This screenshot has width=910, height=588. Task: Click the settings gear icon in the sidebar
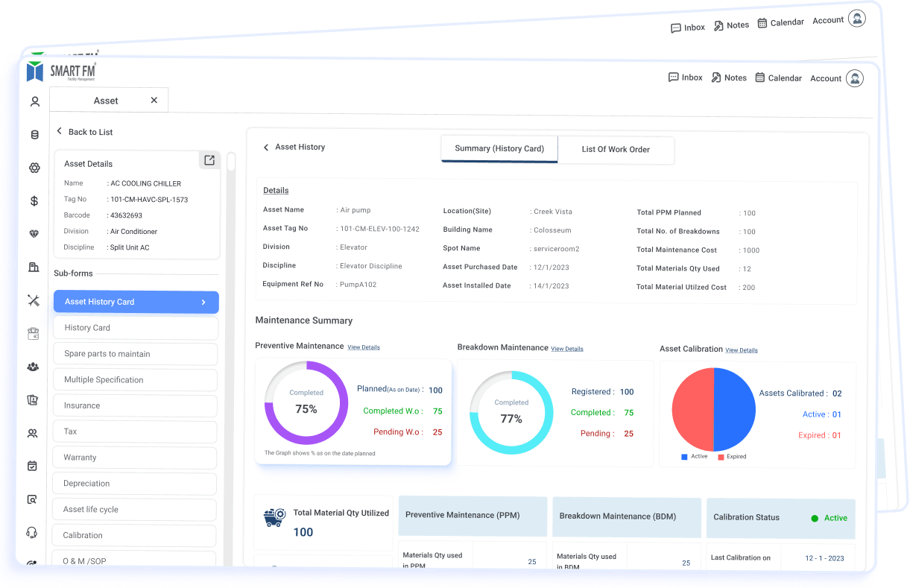[x=34, y=168]
